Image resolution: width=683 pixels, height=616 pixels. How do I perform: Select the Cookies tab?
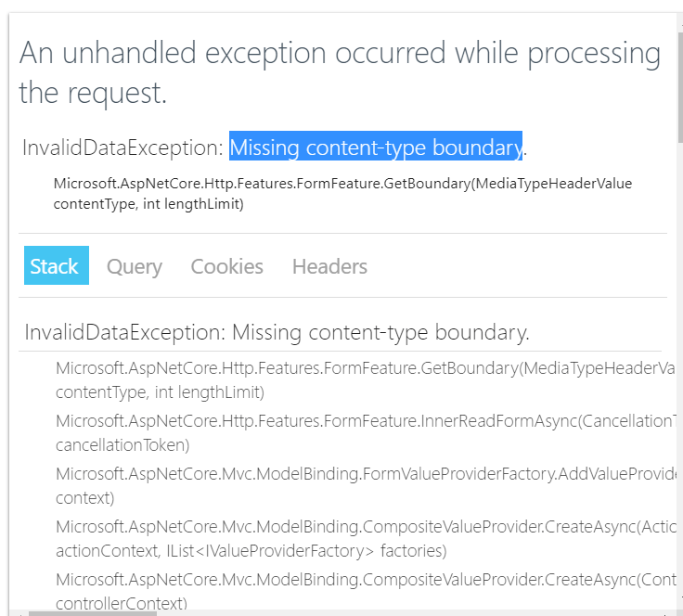click(x=227, y=266)
